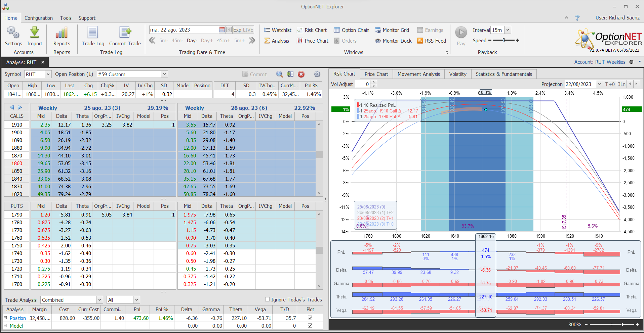The height and width of the screenshot is (333, 644).
Task: Expand the Interval 15m dropdown
Action: tap(508, 30)
